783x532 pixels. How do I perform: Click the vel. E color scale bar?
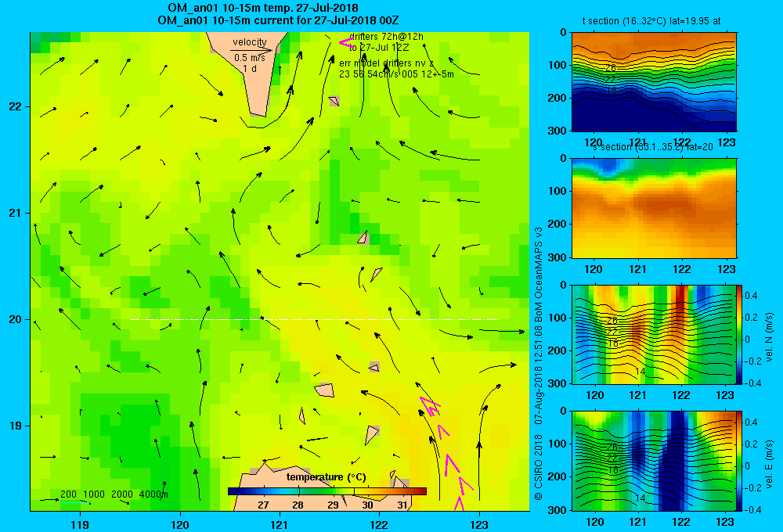tap(739, 461)
